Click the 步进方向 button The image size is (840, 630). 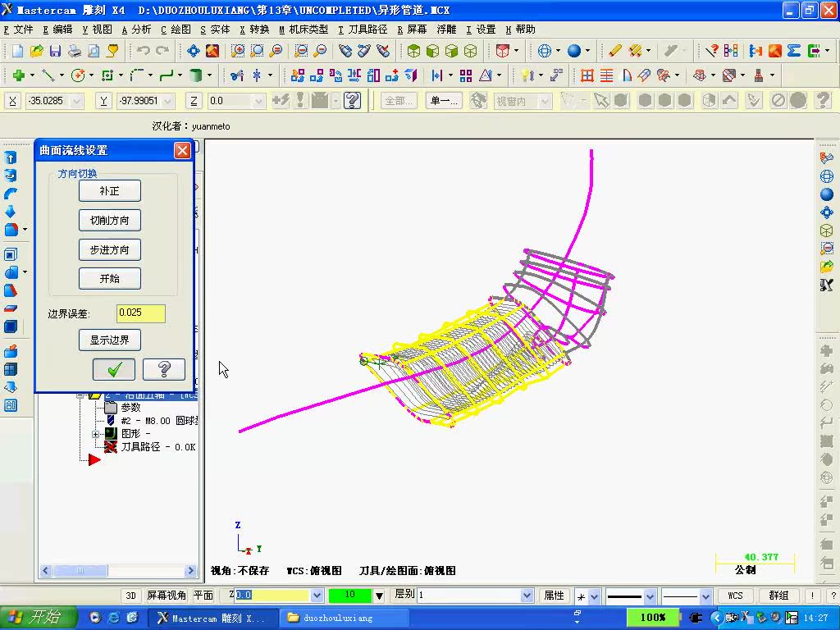(x=110, y=249)
